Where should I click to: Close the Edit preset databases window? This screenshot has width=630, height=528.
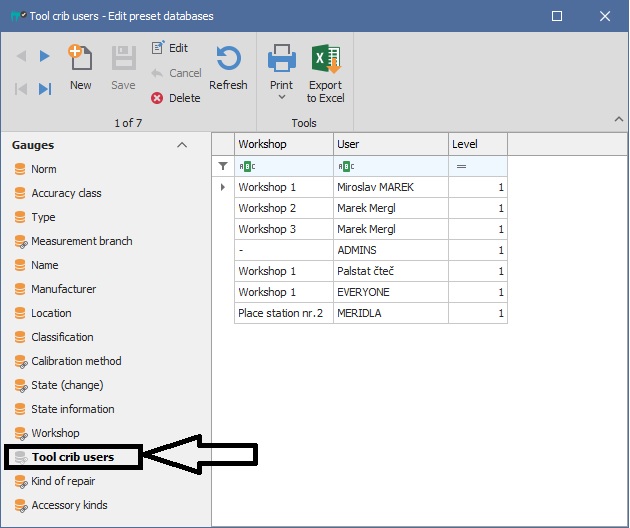point(605,16)
